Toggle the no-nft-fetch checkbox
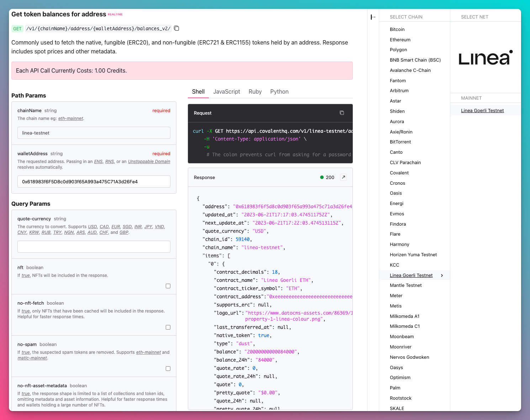This screenshot has height=420, width=530. (168, 327)
